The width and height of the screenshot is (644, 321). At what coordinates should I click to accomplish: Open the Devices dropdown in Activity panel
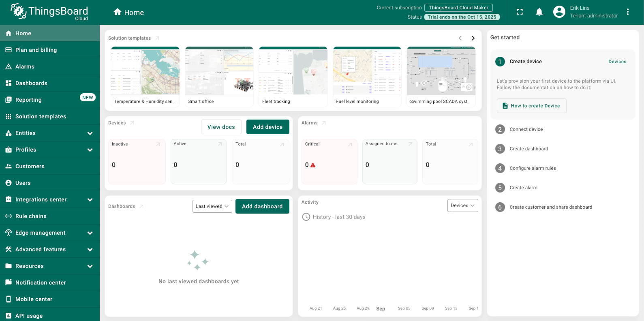tap(462, 205)
